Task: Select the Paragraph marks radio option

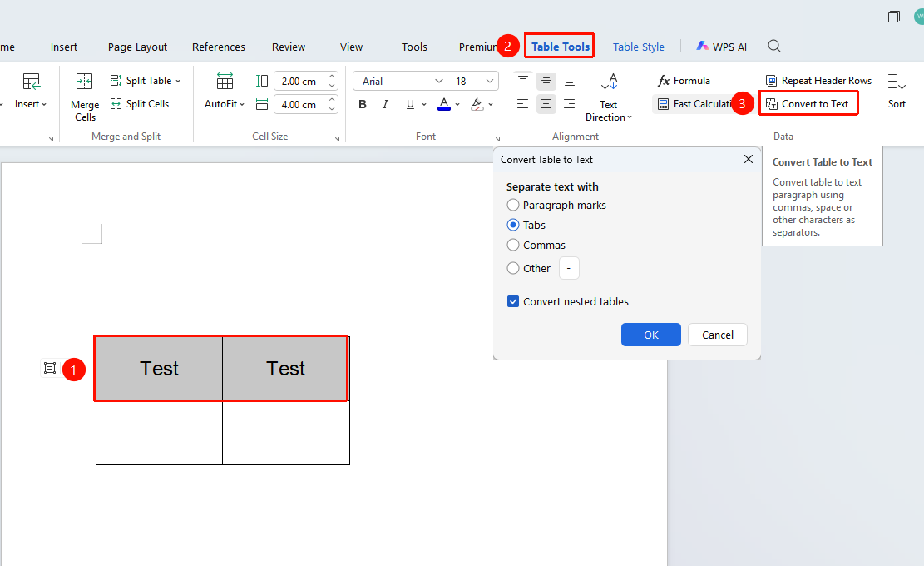Action: click(x=513, y=205)
